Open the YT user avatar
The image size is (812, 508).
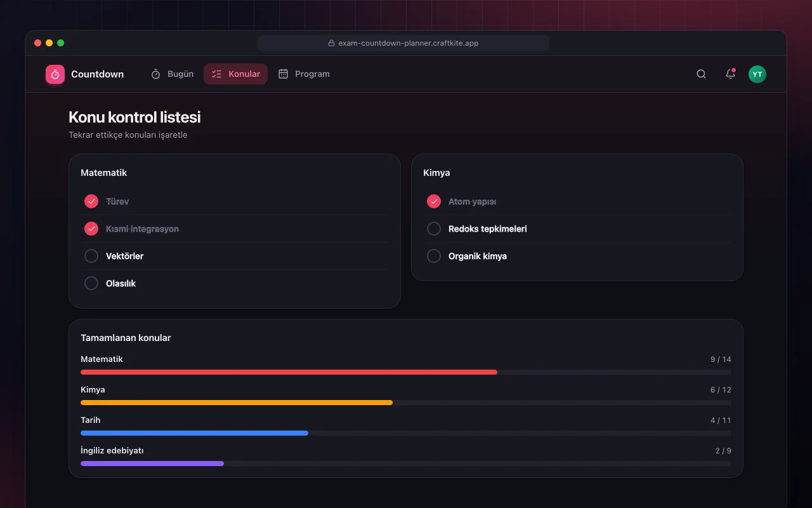point(757,74)
